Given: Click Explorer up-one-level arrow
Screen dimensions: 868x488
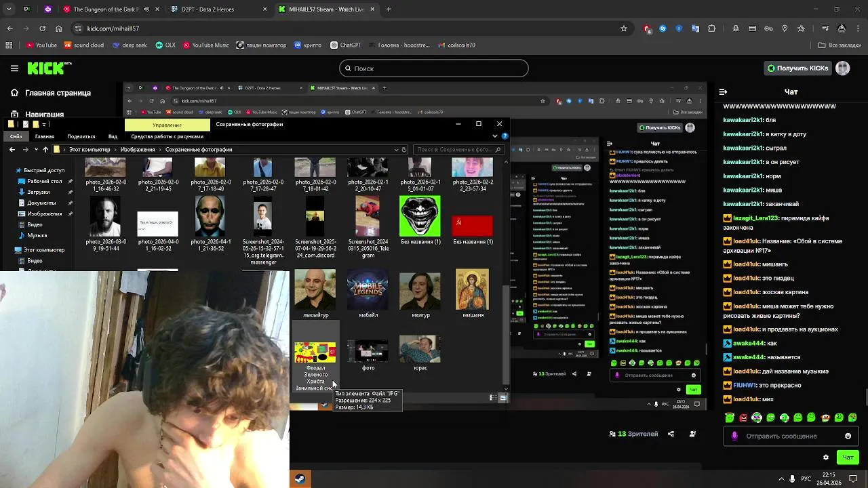Looking at the screenshot, I should pyautogui.click(x=45, y=149).
